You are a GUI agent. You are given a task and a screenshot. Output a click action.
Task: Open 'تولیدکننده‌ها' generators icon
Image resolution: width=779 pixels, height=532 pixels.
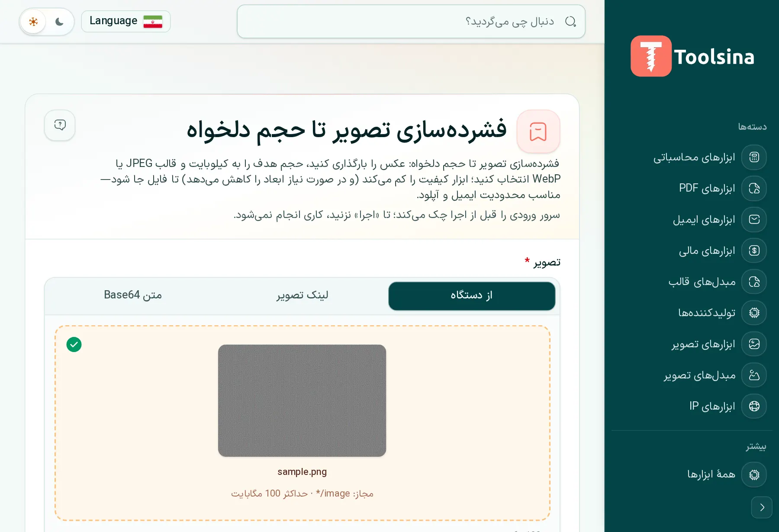pyautogui.click(x=754, y=313)
